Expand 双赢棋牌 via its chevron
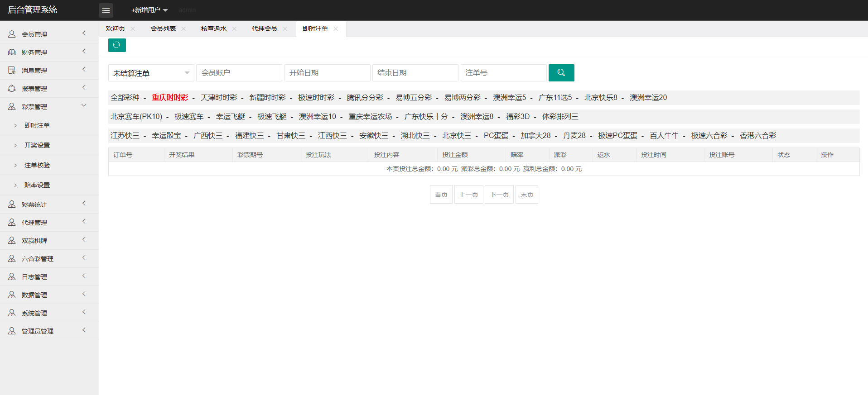Screen dimensions: 868x395 pos(84,239)
